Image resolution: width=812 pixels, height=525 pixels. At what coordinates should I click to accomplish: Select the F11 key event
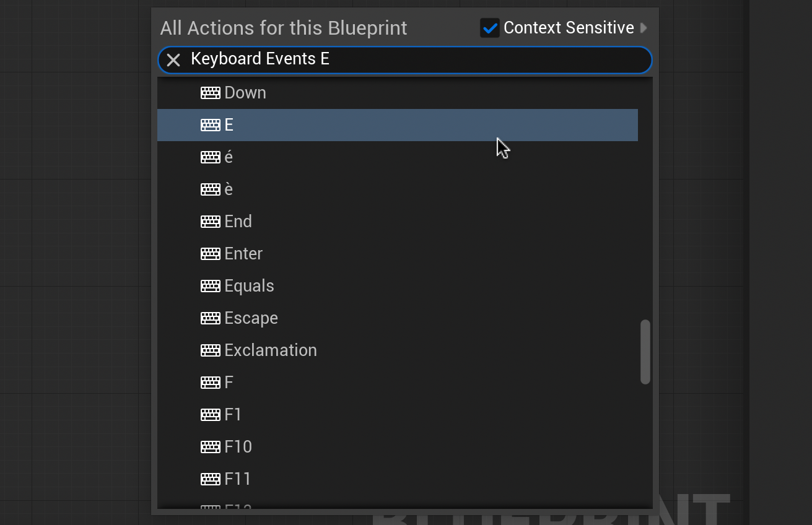tap(238, 479)
